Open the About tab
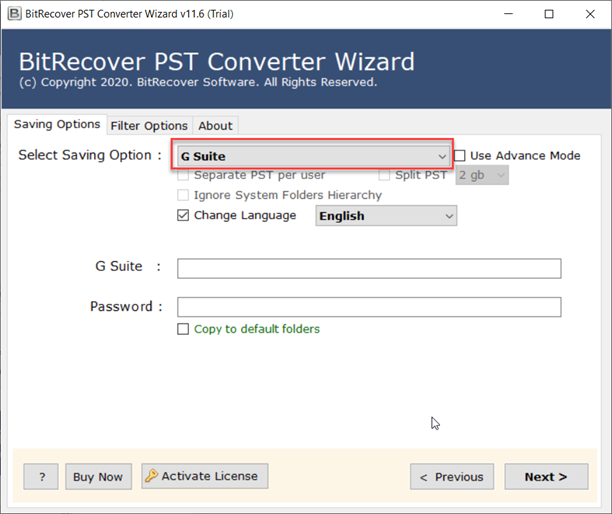 tap(215, 126)
